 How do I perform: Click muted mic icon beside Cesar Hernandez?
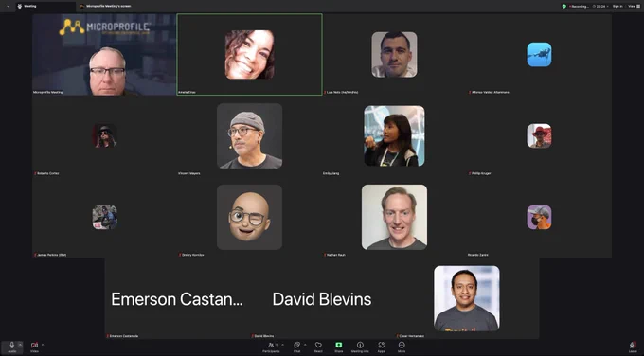[x=398, y=336]
